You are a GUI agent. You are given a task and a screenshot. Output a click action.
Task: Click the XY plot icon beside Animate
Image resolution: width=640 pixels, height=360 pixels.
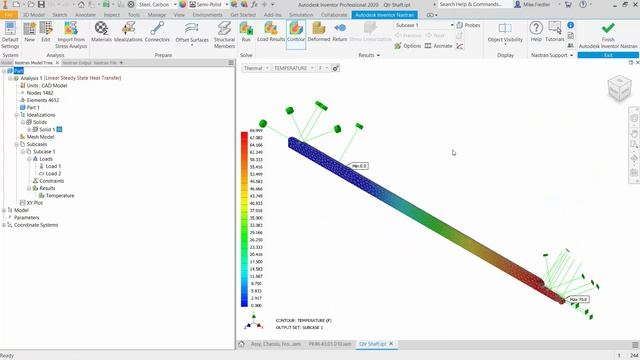(460, 46)
